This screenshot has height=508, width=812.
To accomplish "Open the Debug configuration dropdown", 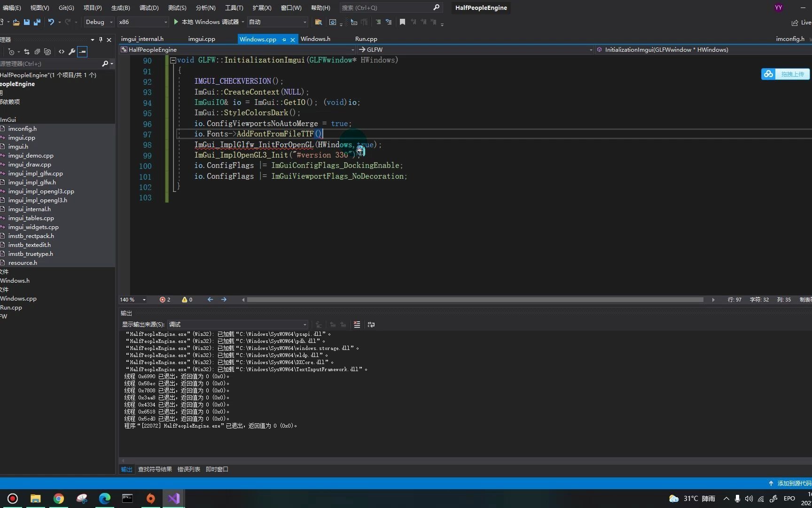I will pos(99,22).
